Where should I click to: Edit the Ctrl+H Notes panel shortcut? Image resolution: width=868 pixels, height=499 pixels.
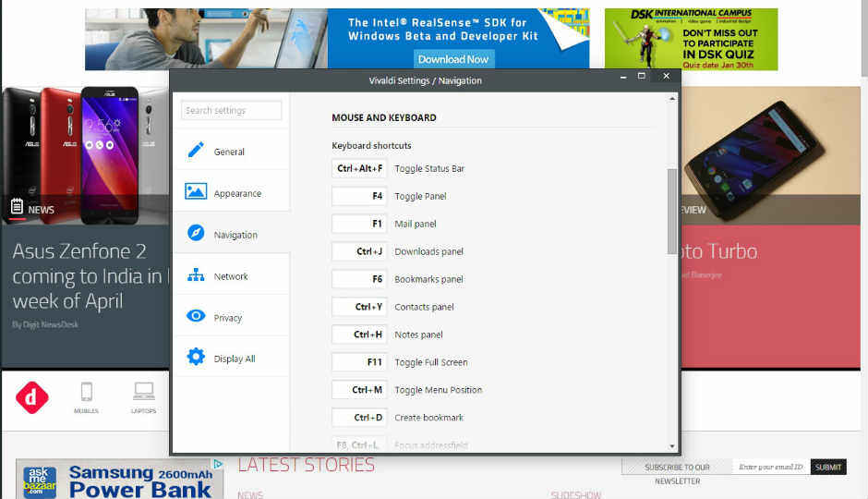[359, 335]
